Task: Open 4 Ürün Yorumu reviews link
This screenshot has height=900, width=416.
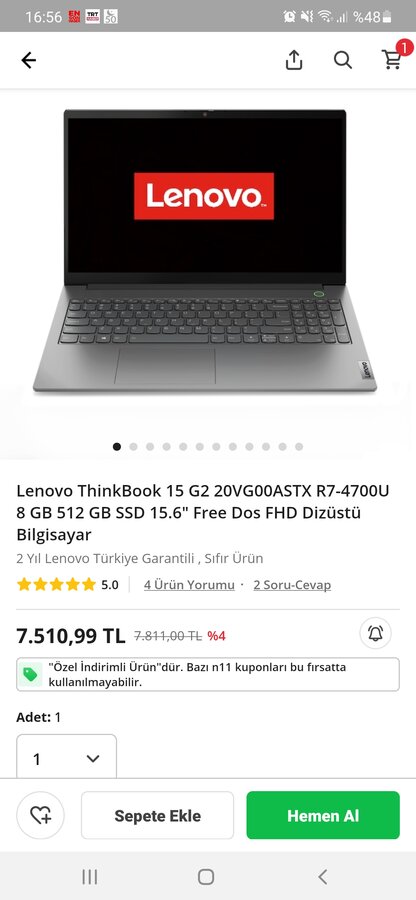Action: coord(189,584)
